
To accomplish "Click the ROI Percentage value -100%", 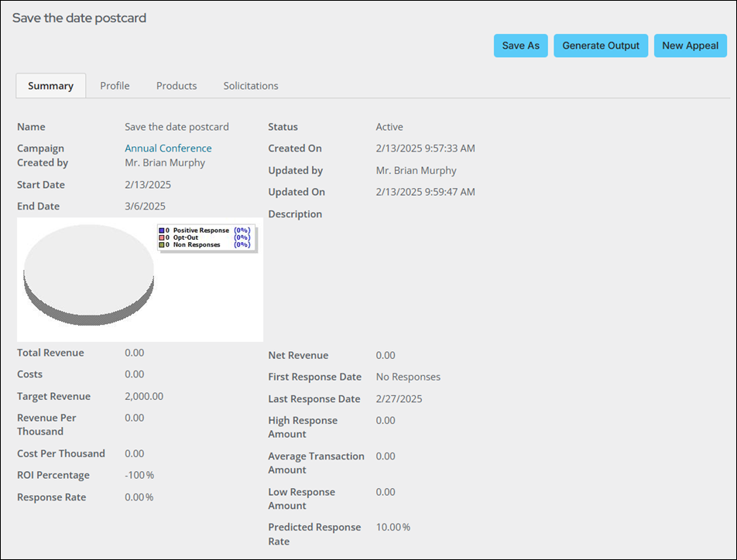I will (x=139, y=475).
